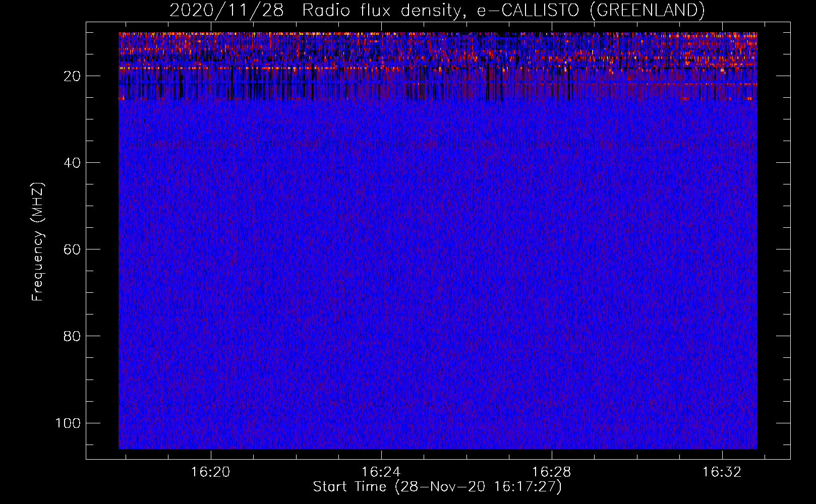Click the 16:28 time axis label
This screenshot has height=504, width=816.
click(x=552, y=472)
